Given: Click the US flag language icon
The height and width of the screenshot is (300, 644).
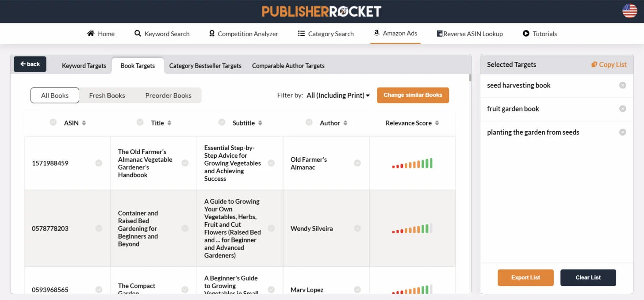Looking at the screenshot, I should click(629, 11).
